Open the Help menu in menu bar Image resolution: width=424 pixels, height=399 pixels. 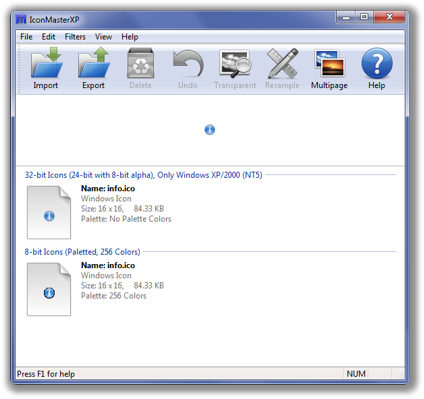(130, 37)
